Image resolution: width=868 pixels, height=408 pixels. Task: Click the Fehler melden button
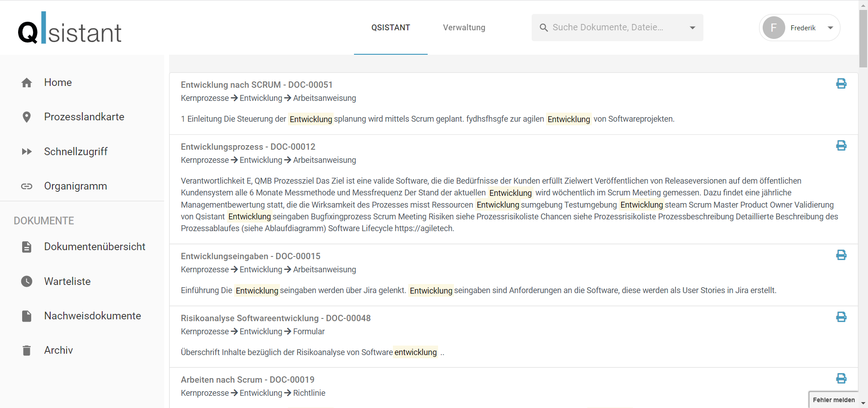tap(834, 400)
